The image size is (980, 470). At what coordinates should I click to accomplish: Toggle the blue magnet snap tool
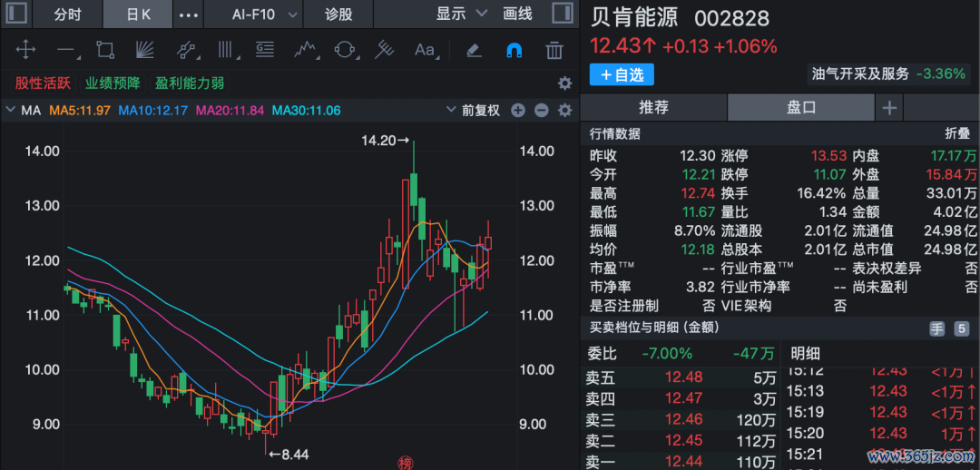514,50
